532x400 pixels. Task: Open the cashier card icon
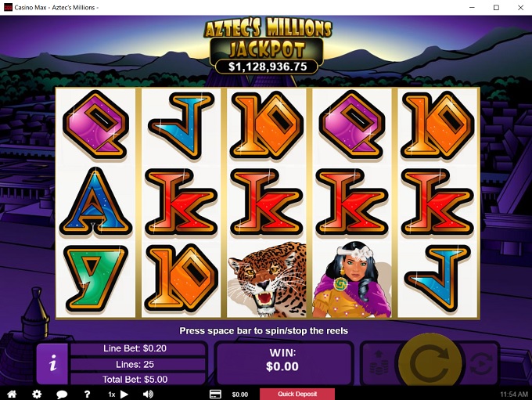tap(215, 394)
